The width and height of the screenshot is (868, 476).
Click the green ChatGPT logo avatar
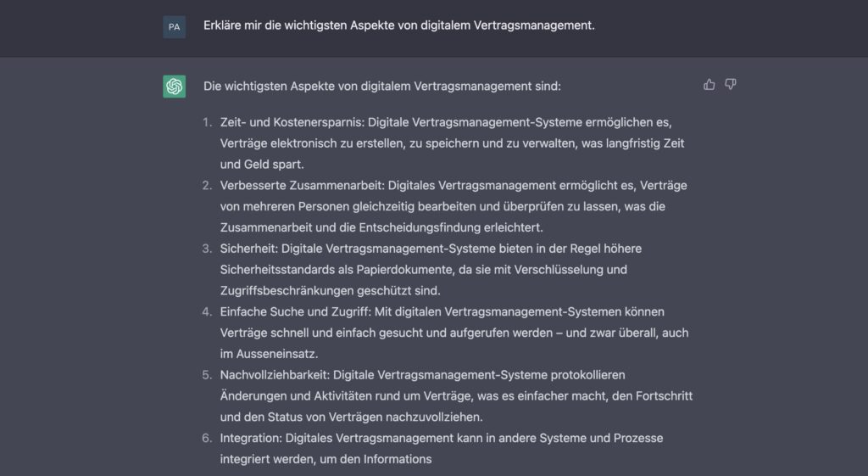click(175, 87)
